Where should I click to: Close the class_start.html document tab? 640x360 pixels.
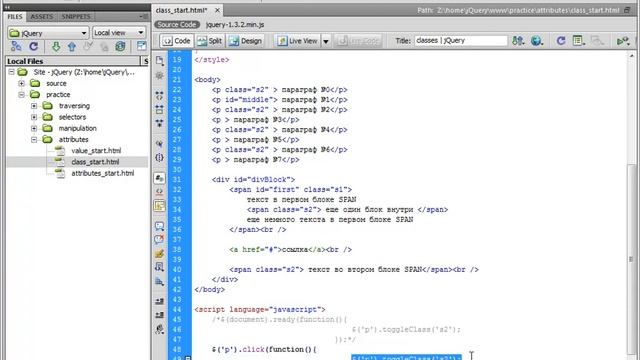[x=217, y=10]
